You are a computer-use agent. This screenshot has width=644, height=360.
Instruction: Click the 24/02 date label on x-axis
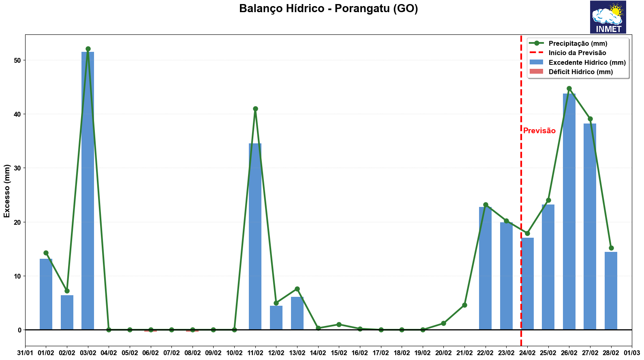(x=527, y=353)
